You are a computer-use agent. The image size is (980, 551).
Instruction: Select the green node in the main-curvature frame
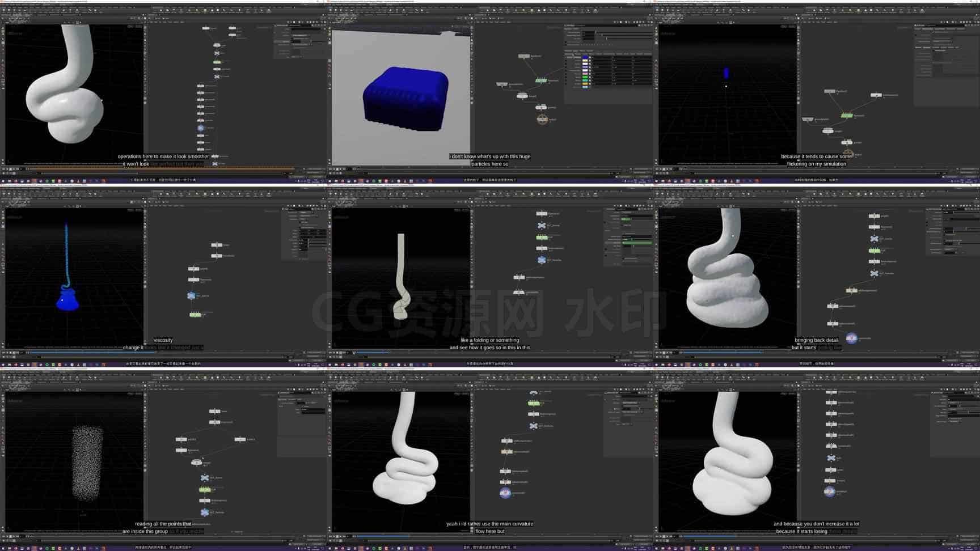click(x=534, y=403)
